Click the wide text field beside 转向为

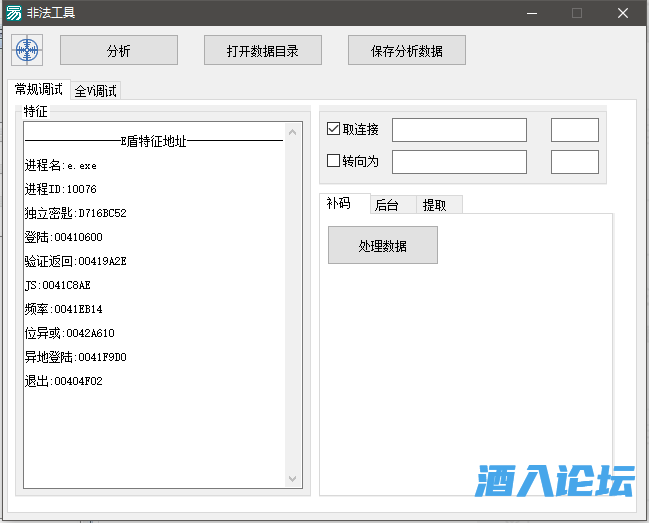[x=459, y=162]
